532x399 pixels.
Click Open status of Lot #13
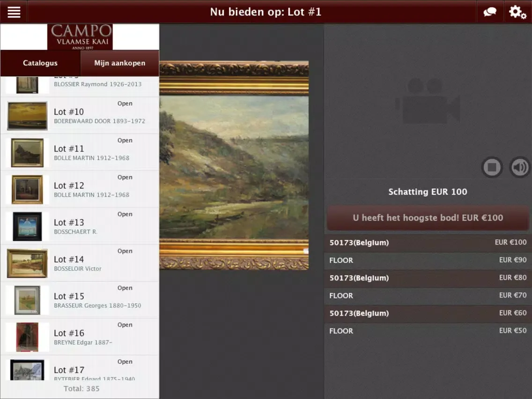click(125, 214)
